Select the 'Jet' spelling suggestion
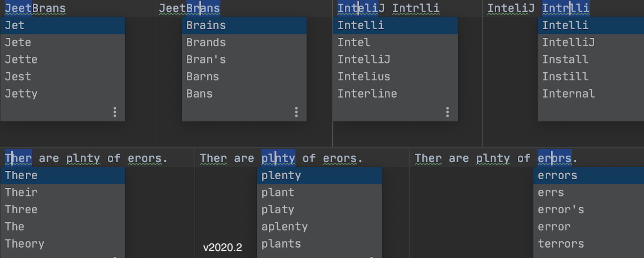The image size is (644, 258). [x=63, y=25]
